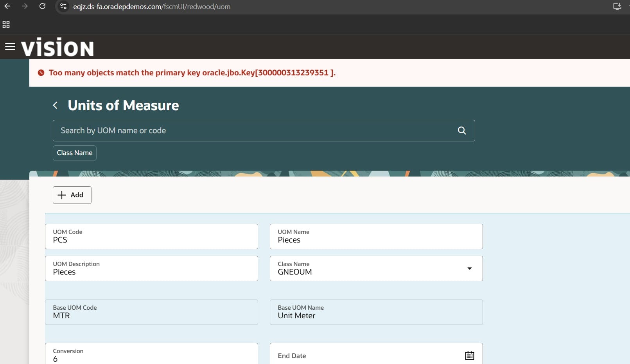Expand the Class Name GNEOUM dropdown
The width and height of the screenshot is (630, 364).
[469, 268]
